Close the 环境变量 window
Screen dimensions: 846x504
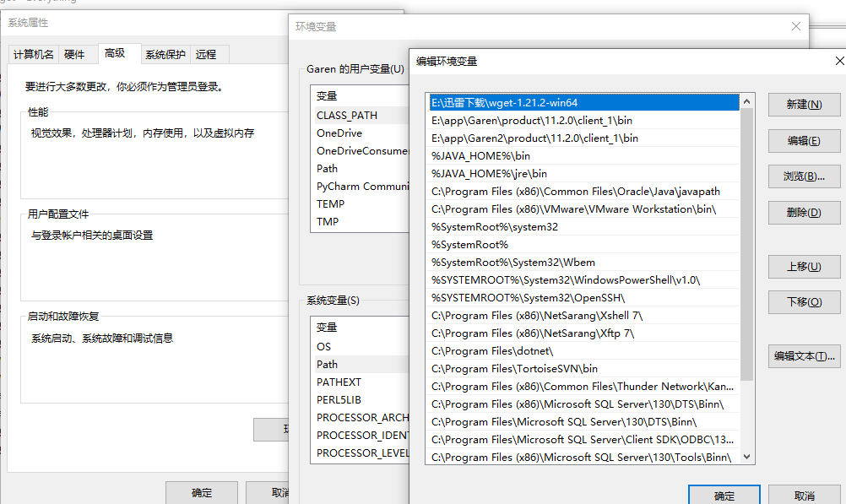(x=796, y=26)
